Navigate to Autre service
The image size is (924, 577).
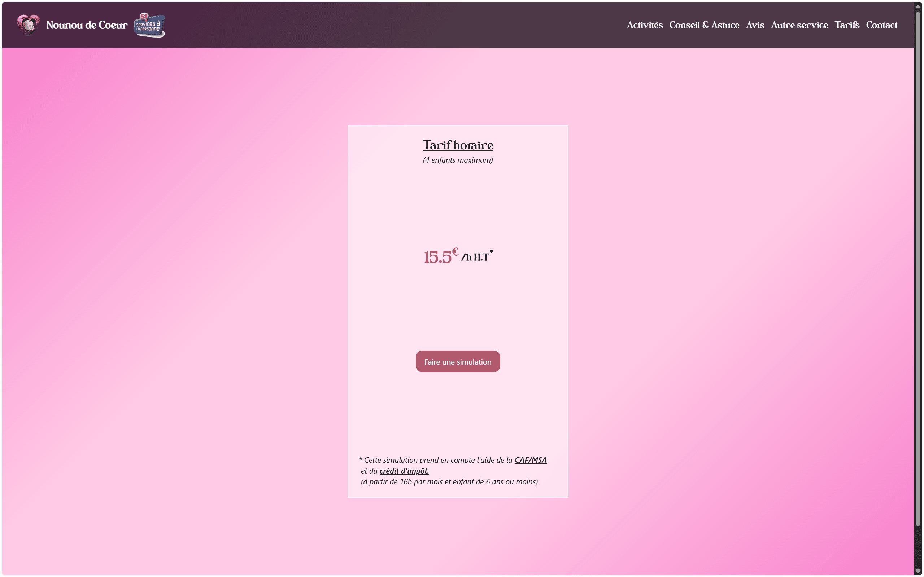(799, 25)
